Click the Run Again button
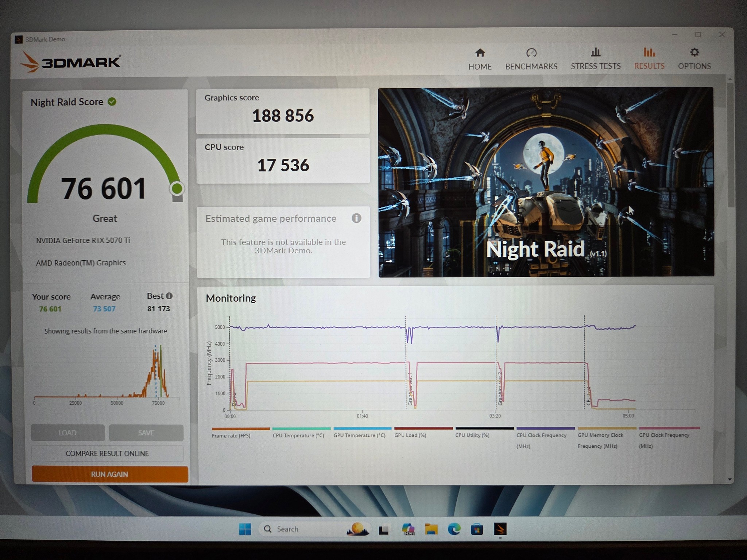 click(110, 474)
